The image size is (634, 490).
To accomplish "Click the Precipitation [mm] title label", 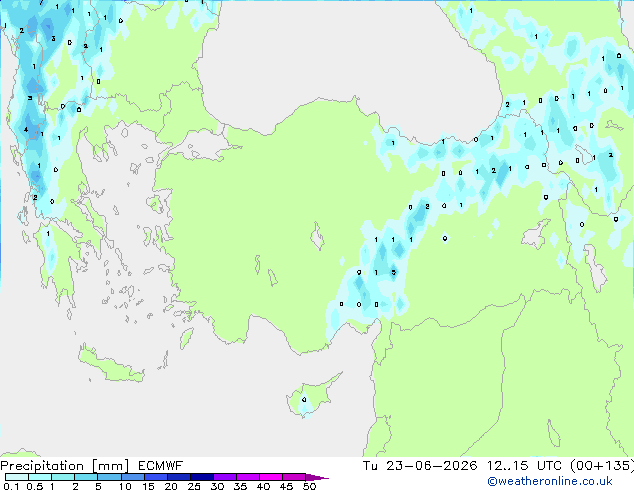I will 65,466.
